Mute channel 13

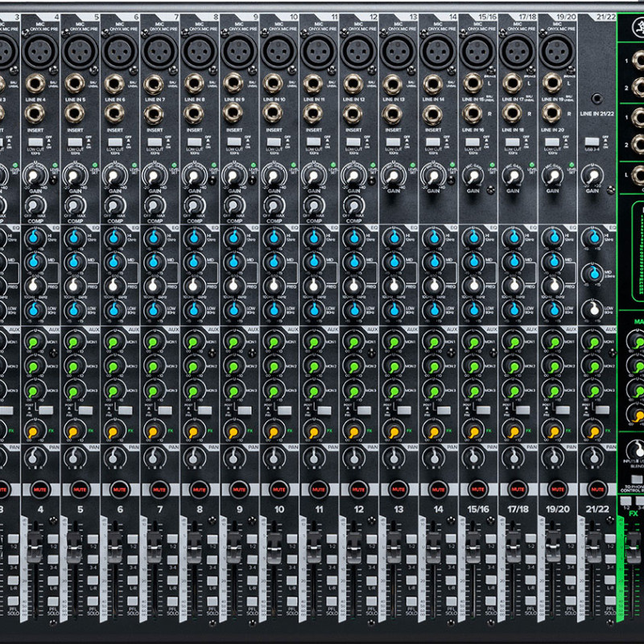click(398, 489)
